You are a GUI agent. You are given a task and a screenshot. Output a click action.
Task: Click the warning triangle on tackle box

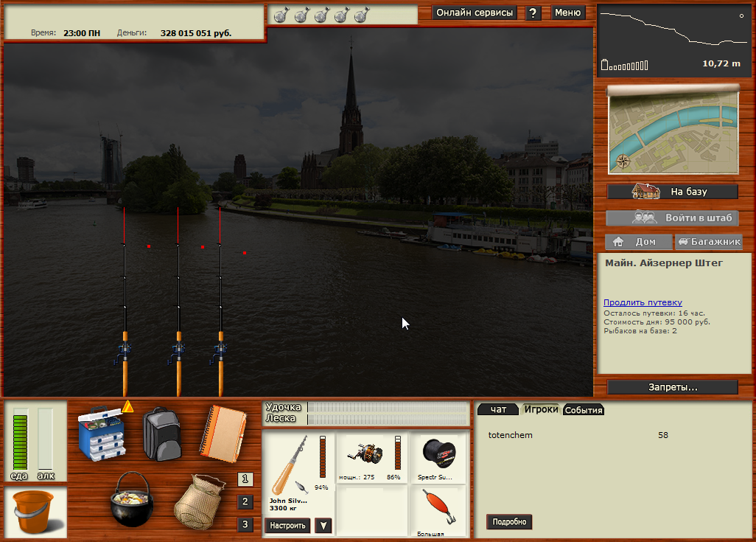[x=127, y=407]
